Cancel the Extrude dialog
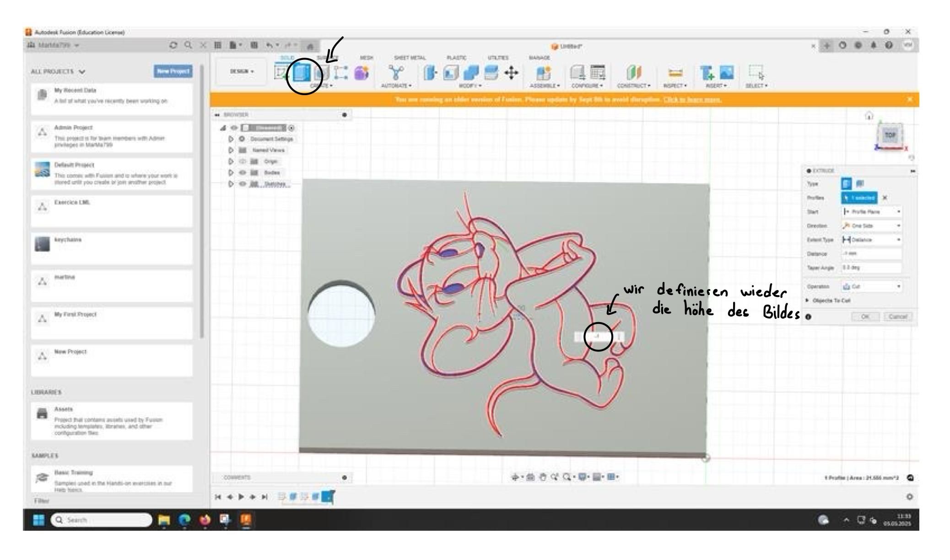Image resolution: width=950 pixels, height=560 pixels. tap(898, 317)
